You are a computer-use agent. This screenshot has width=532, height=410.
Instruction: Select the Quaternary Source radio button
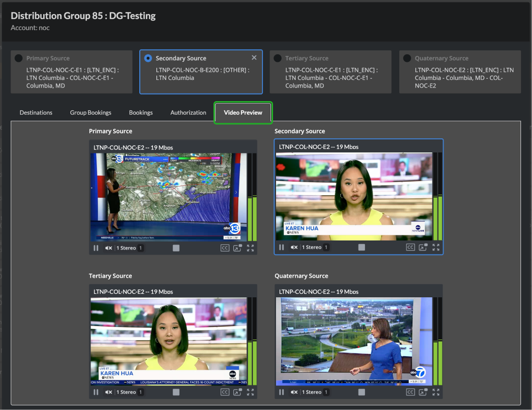tap(407, 58)
